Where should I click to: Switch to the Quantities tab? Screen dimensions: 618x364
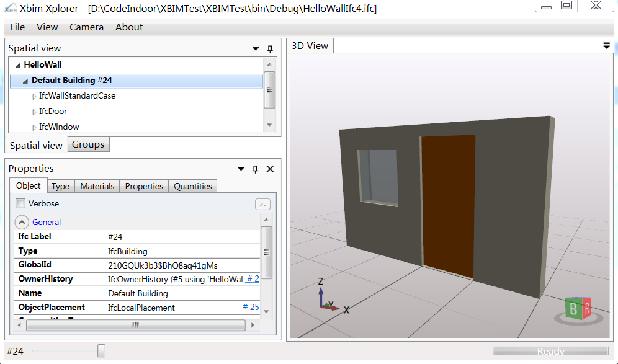click(x=193, y=186)
